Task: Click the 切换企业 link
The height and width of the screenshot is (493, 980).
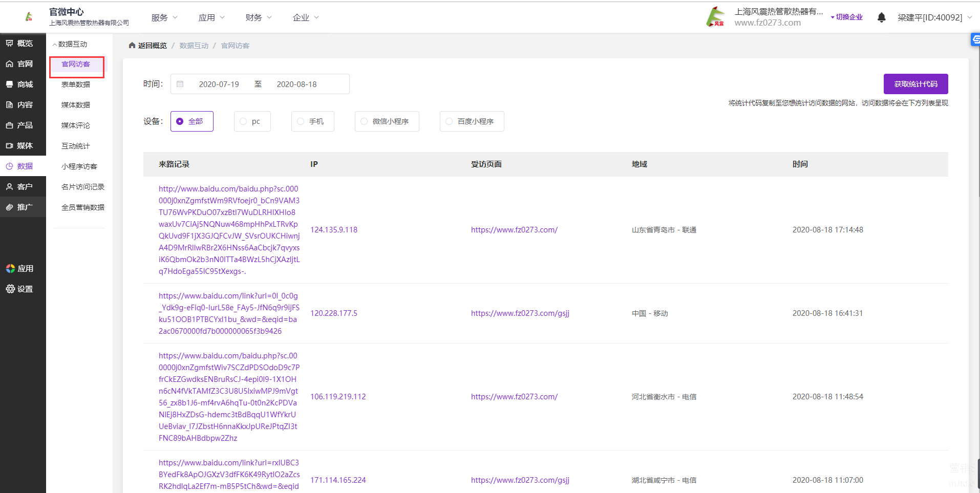Action: [x=848, y=17]
